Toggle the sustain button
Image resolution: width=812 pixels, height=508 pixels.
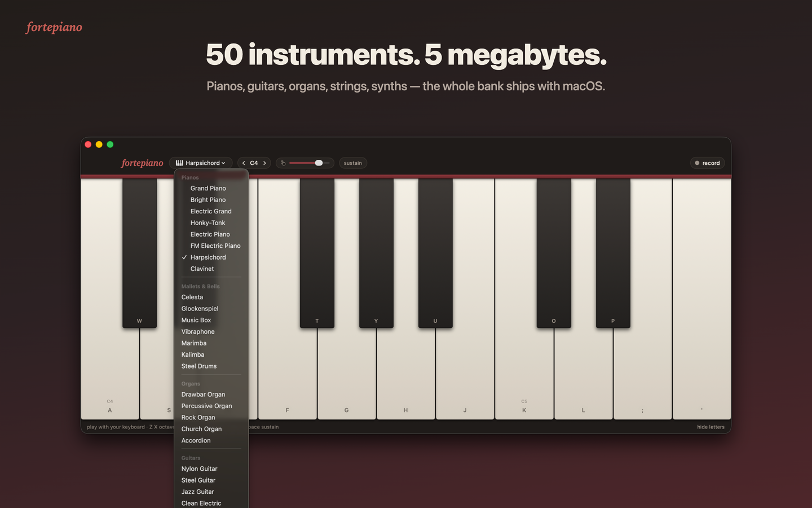(353, 163)
